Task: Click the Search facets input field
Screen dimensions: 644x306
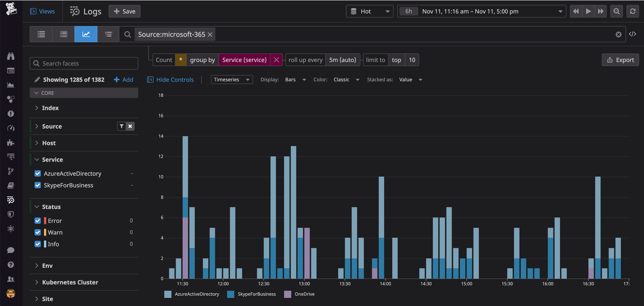Action: [84, 63]
